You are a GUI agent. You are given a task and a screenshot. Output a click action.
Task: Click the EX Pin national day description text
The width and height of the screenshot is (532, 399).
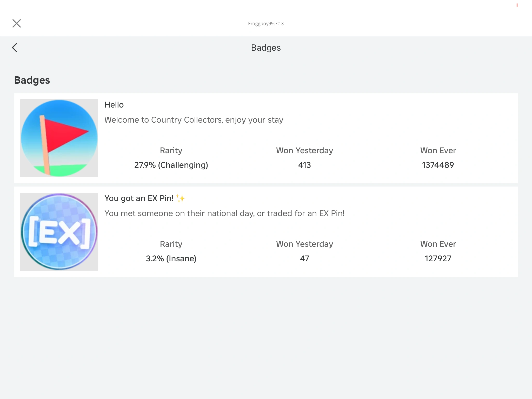coord(224,213)
